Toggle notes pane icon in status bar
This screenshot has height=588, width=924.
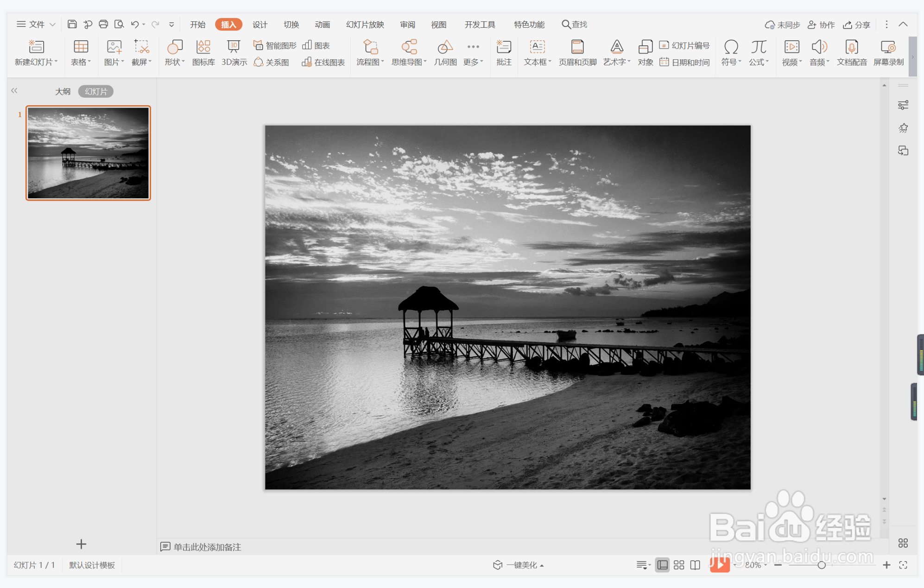click(x=643, y=565)
